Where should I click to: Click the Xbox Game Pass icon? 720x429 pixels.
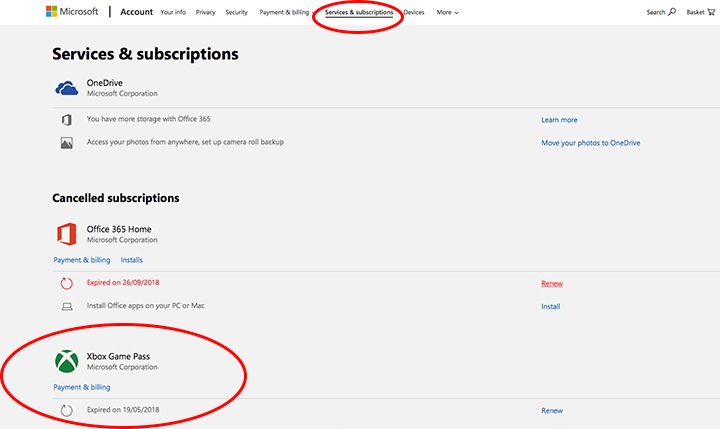point(67,361)
